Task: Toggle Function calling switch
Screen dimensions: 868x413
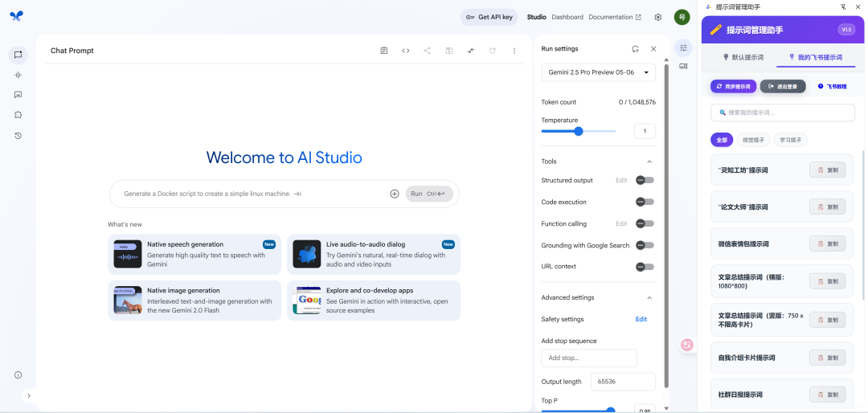Action: click(x=645, y=223)
